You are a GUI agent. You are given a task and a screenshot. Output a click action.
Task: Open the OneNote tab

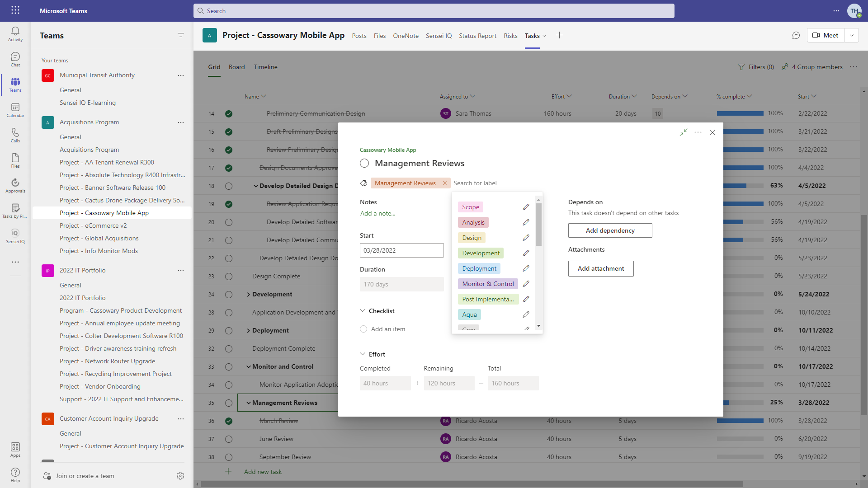point(406,36)
